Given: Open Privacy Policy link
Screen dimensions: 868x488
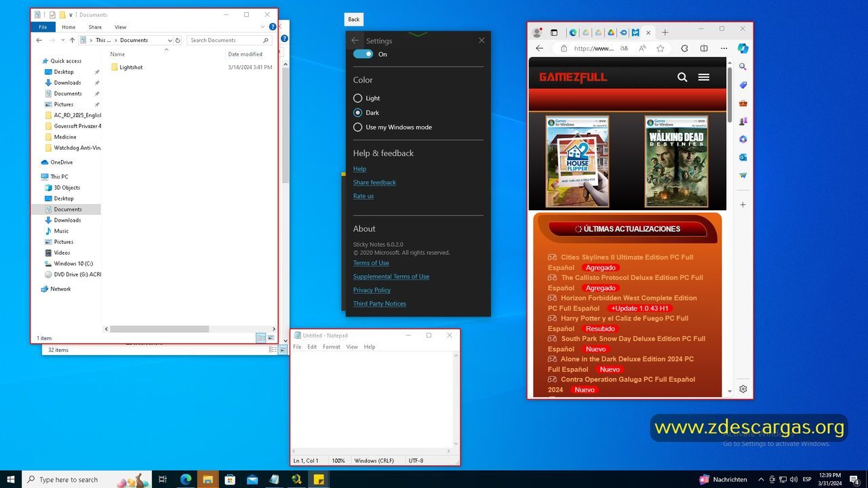Looking at the screenshot, I should [x=372, y=290].
